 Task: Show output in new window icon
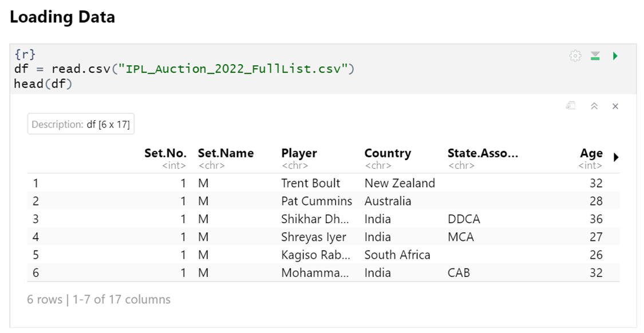pos(570,106)
